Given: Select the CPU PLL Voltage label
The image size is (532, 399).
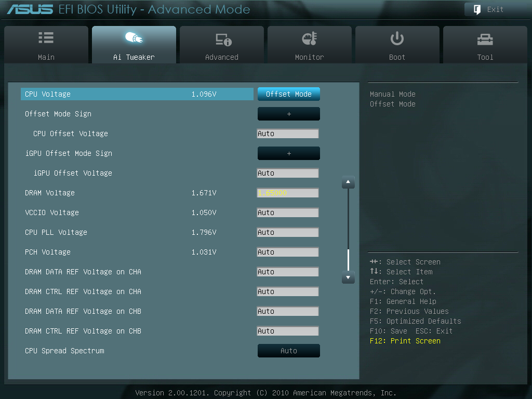Looking at the screenshot, I should point(56,232).
